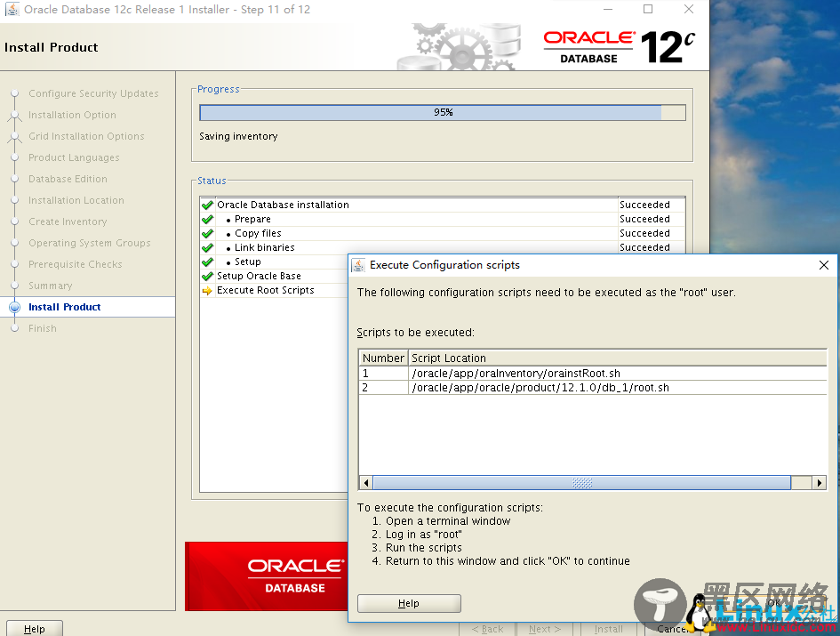
Task: Click right scroll arrow in scripts table
Action: (819, 483)
